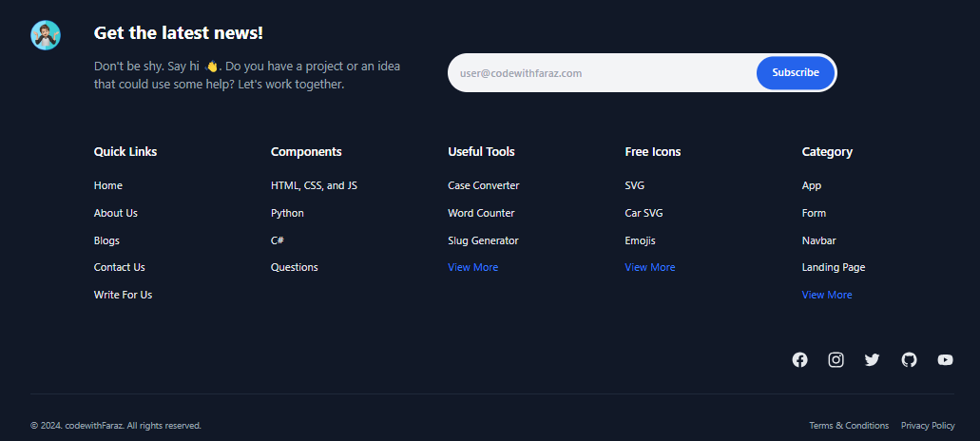Viewport: 980px width, 441px height.
Task: Click the Free Icons column heading
Action: pyautogui.click(x=652, y=152)
